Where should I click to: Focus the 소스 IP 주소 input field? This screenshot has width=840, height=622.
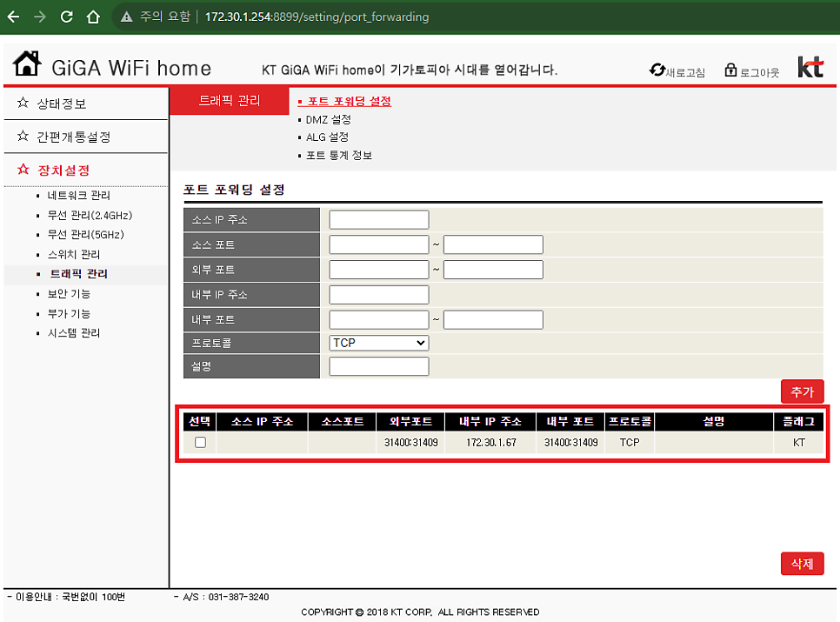[x=379, y=219]
